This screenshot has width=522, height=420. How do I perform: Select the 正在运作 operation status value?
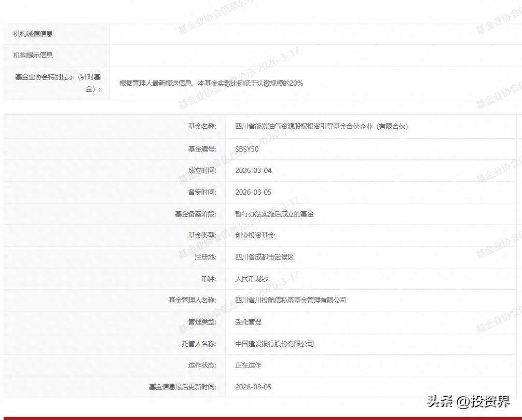[248, 365]
